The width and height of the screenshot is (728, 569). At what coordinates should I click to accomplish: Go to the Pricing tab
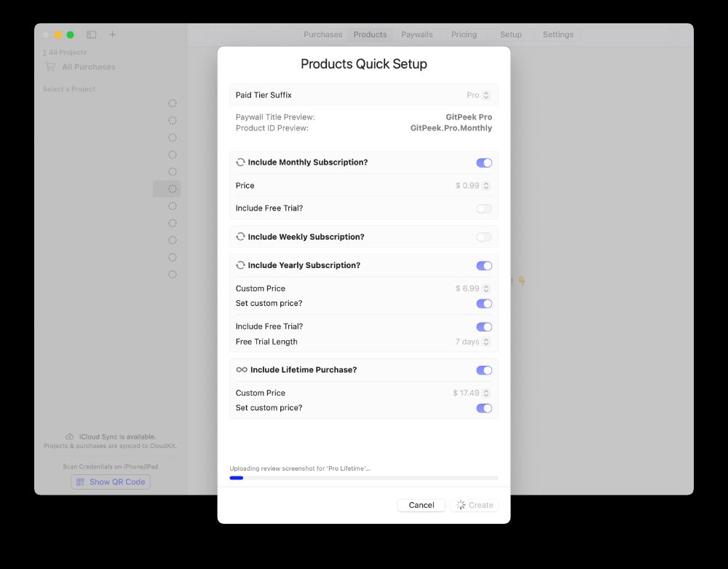(x=464, y=34)
